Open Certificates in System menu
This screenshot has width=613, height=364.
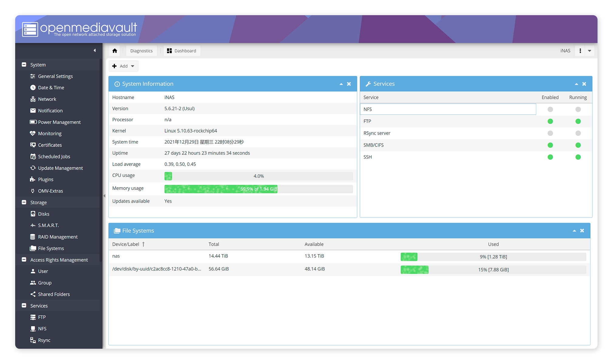[50, 145]
